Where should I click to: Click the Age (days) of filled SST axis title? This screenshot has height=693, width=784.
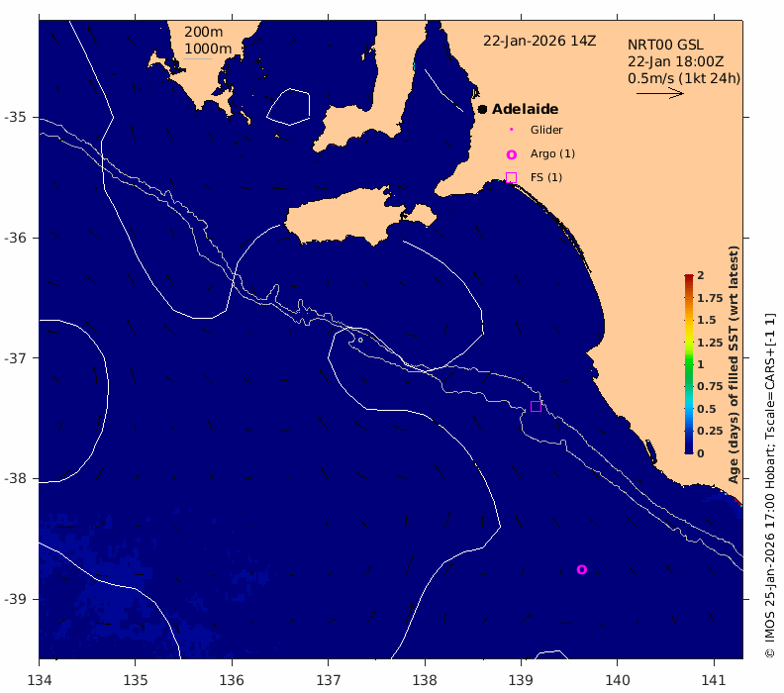coord(734,364)
